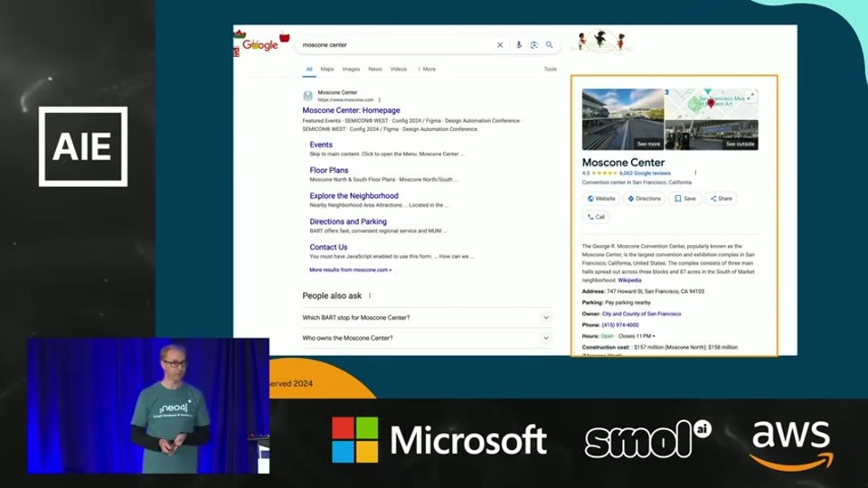Clear the search box with the X icon
Image resolution: width=868 pixels, height=488 pixels.
500,45
